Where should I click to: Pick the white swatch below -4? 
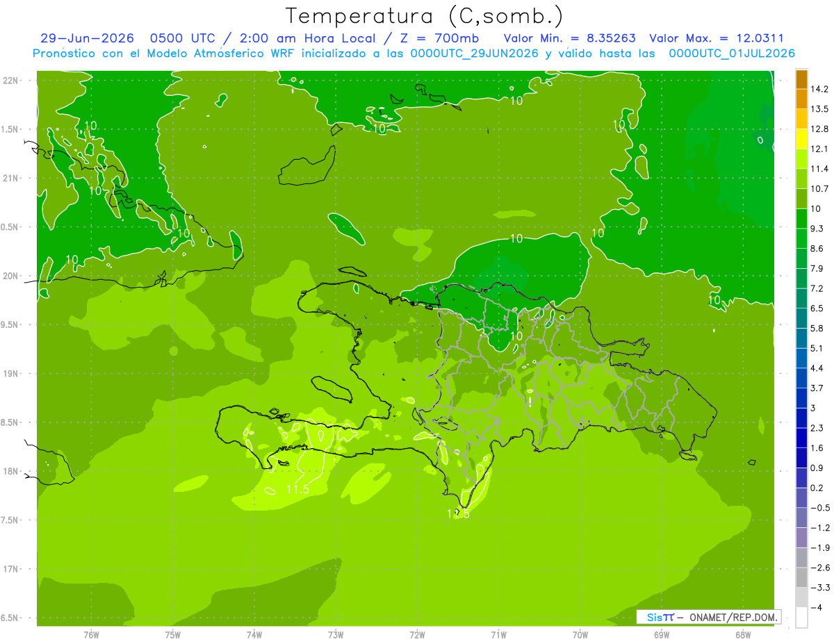point(801,618)
